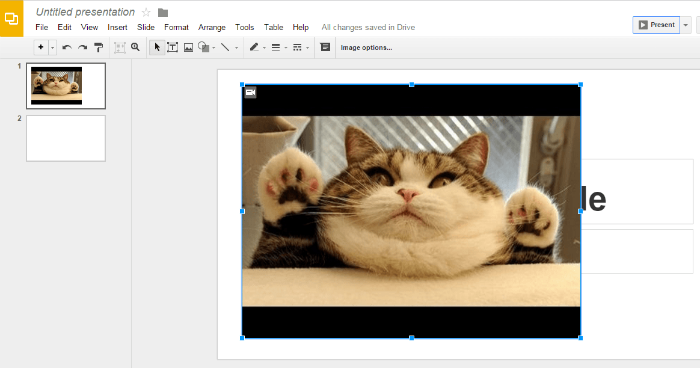Click the zoom to fit icon
Screen dimensions: 700x368
pyautogui.click(x=119, y=47)
